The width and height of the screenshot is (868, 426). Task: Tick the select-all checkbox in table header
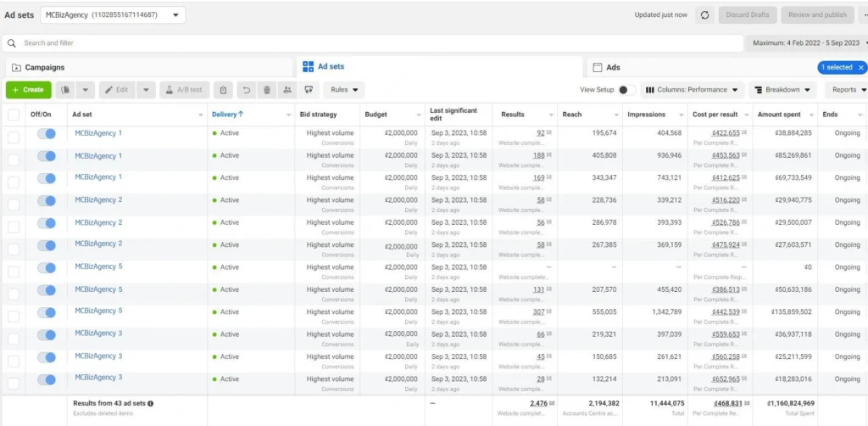pyautogui.click(x=14, y=115)
